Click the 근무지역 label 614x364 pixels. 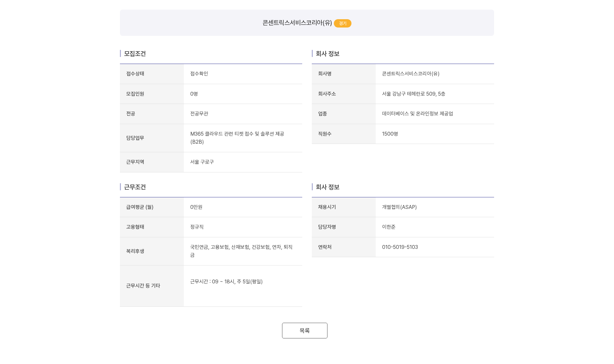coord(135,162)
